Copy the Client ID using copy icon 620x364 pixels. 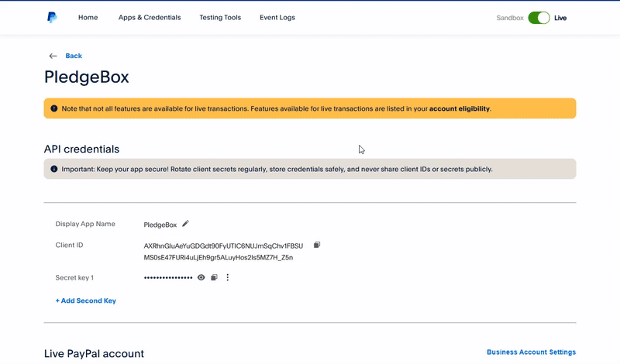(316, 246)
